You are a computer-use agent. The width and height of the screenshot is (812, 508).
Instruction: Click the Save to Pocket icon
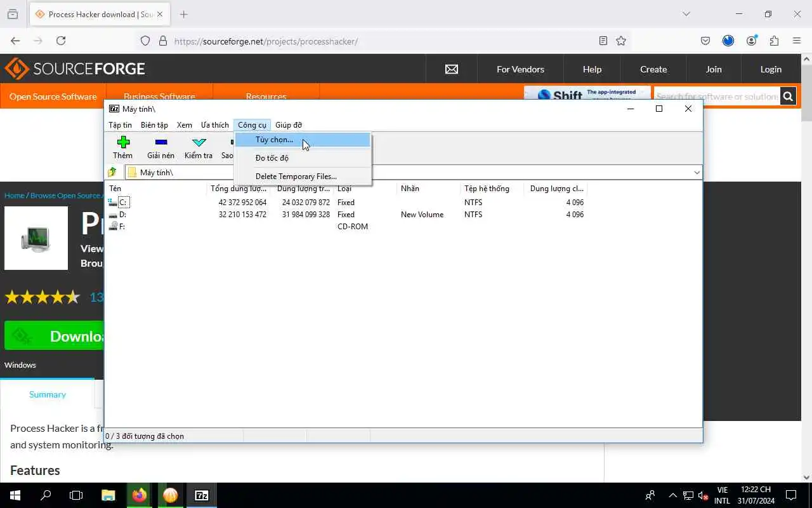coord(705,41)
